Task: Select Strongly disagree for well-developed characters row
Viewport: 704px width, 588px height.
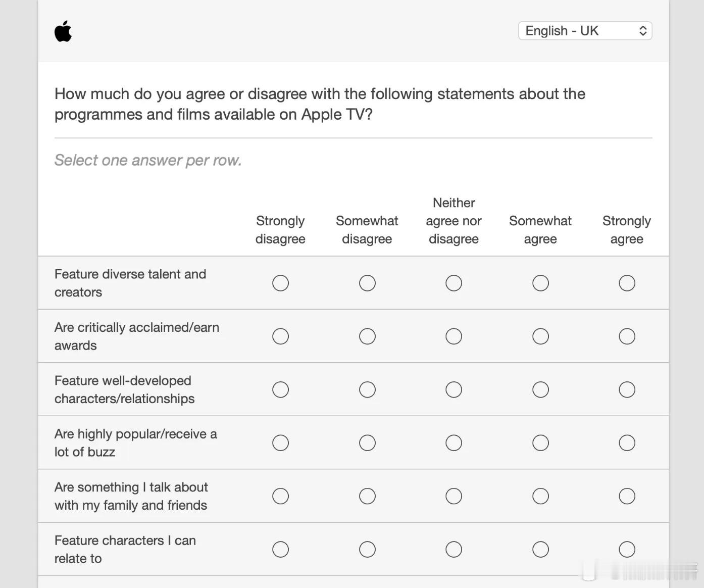Action: click(x=280, y=389)
